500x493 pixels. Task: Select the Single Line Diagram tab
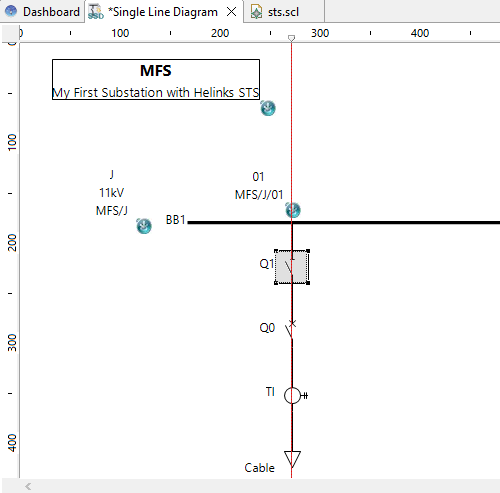tap(163, 12)
